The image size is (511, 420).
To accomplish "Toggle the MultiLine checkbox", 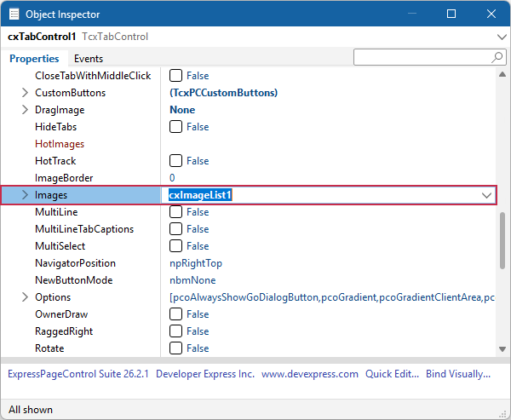I will pyautogui.click(x=175, y=212).
